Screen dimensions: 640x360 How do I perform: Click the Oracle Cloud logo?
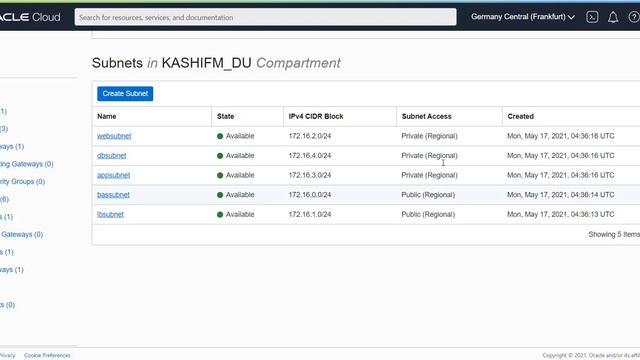[30, 17]
